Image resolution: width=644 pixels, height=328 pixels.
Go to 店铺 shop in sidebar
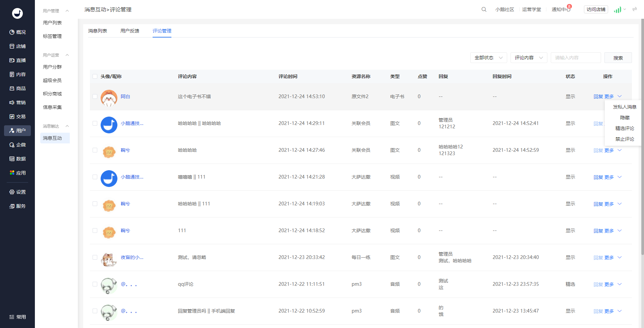tap(17, 46)
